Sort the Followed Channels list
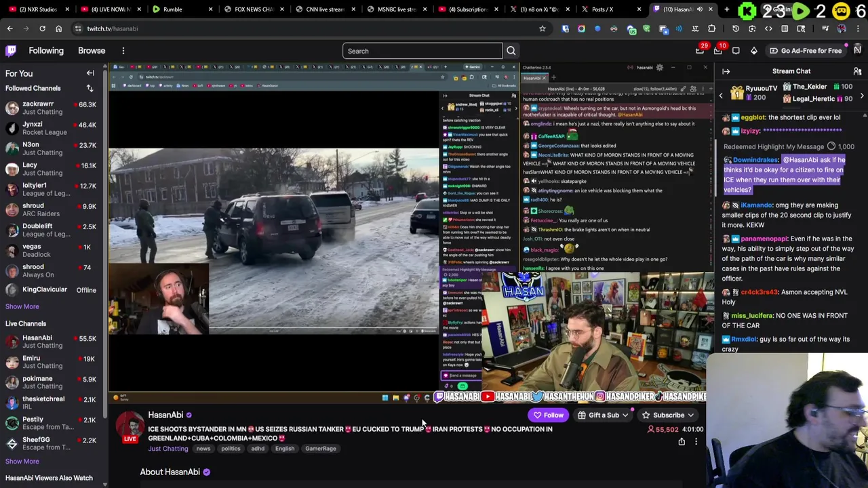 (x=90, y=88)
